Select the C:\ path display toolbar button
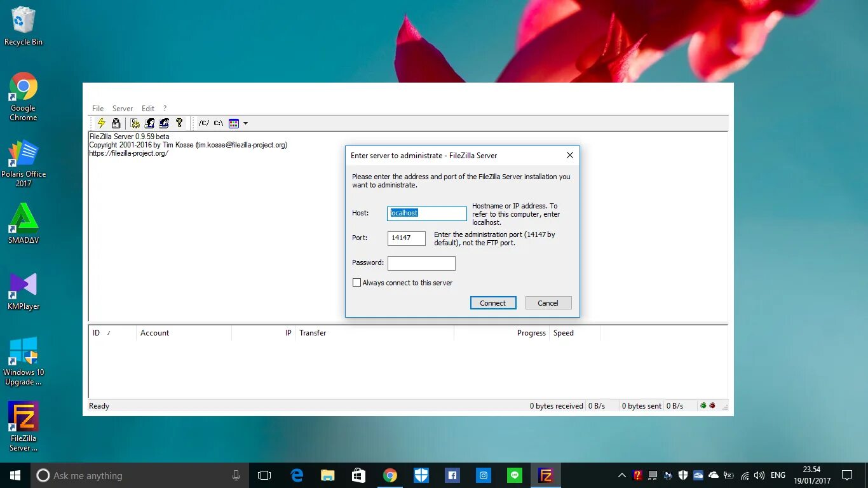The width and height of the screenshot is (868, 488). click(218, 123)
